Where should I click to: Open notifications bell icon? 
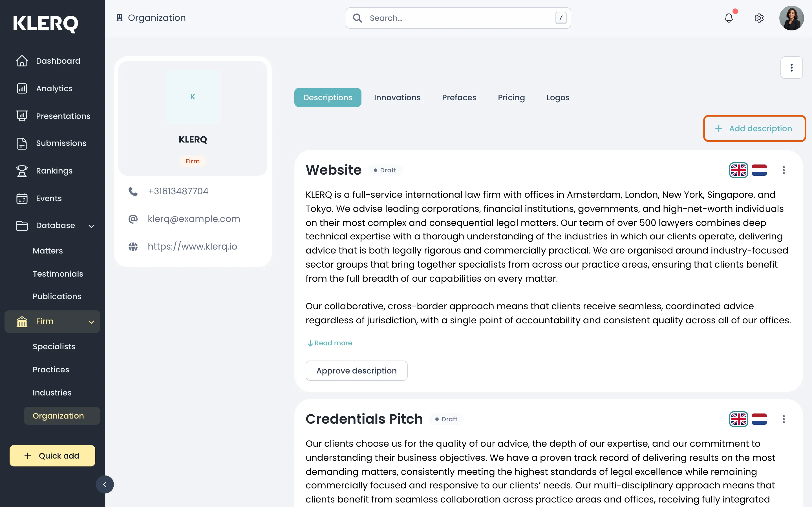[x=729, y=18]
